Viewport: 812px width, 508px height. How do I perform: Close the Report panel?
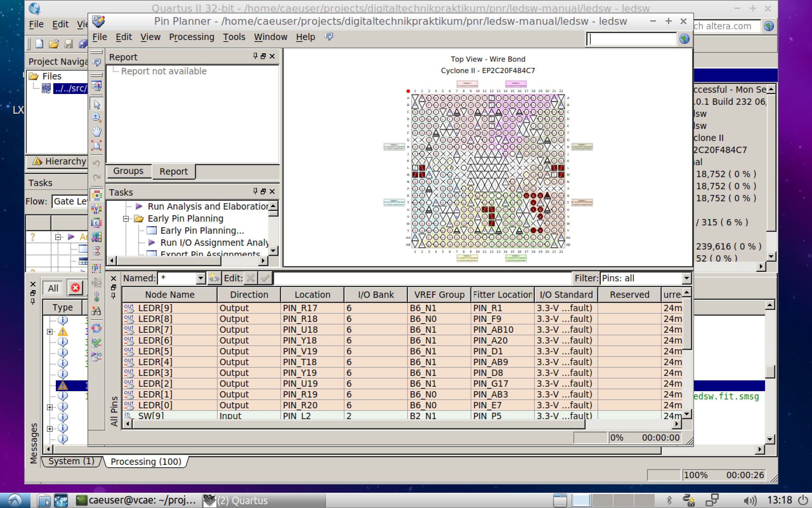pyautogui.click(x=272, y=57)
